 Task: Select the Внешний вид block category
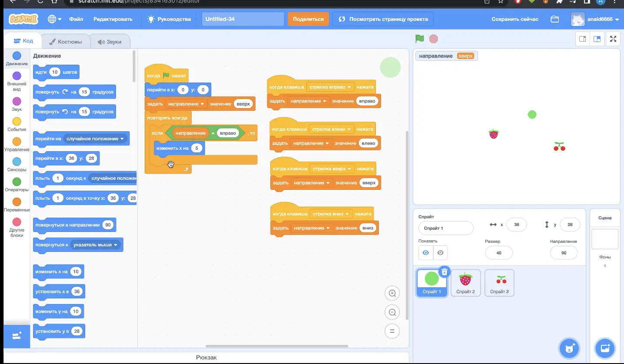pyautogui.click(x=17, y=81)
